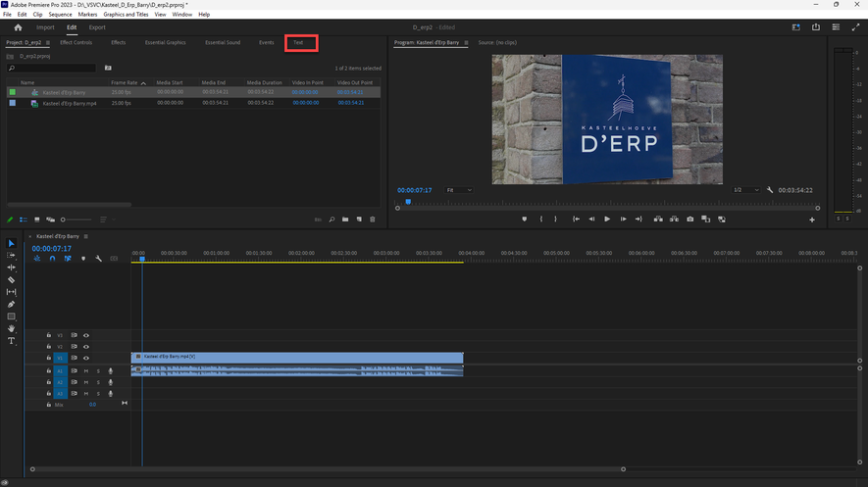Click Find magnifier in Project panel footer
Screen dimensions: 868x487
332,219
